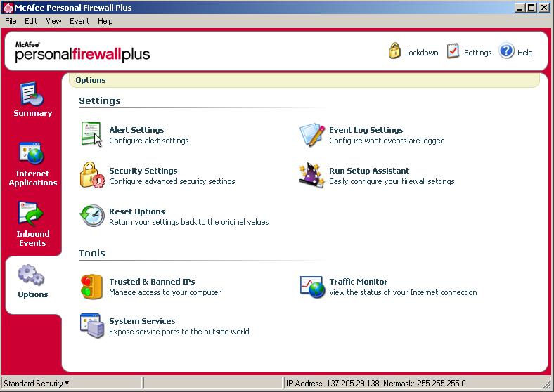Open the View menu

(53, 21)
